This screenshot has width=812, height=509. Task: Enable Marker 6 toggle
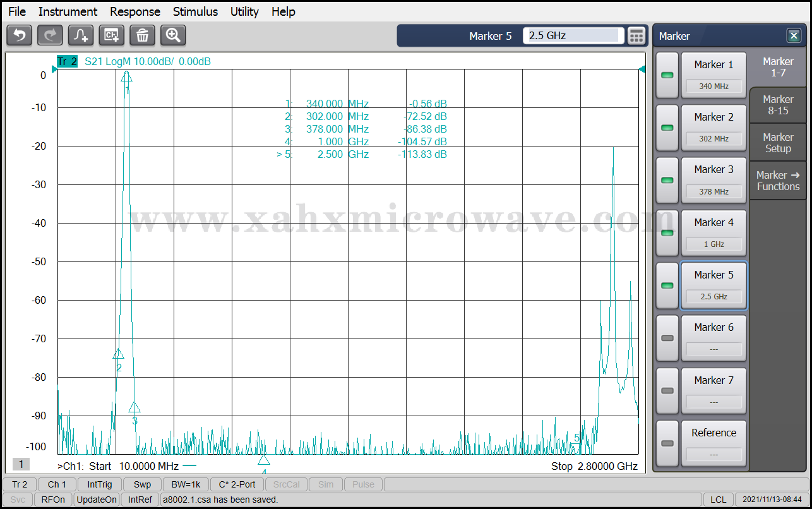coord(667,338)
